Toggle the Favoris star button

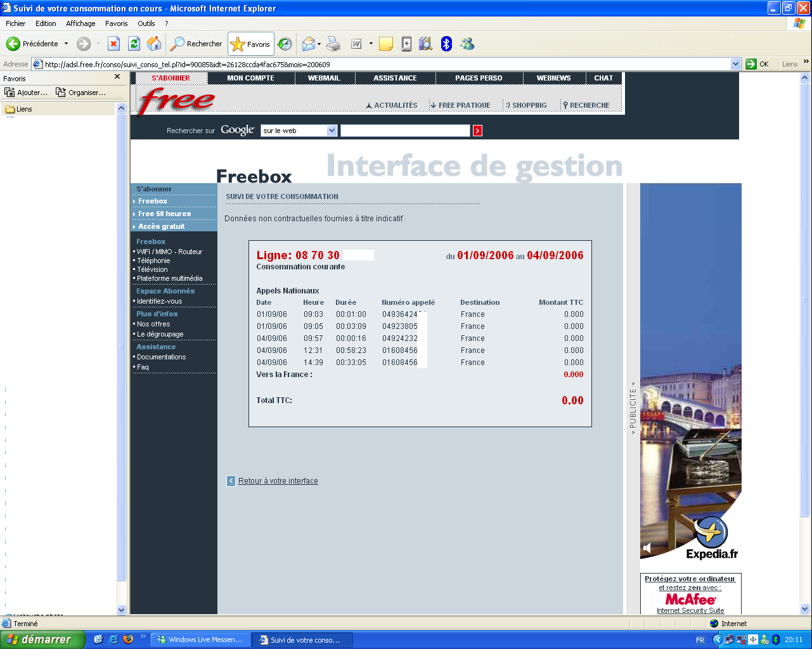click(x=251, y=44)
